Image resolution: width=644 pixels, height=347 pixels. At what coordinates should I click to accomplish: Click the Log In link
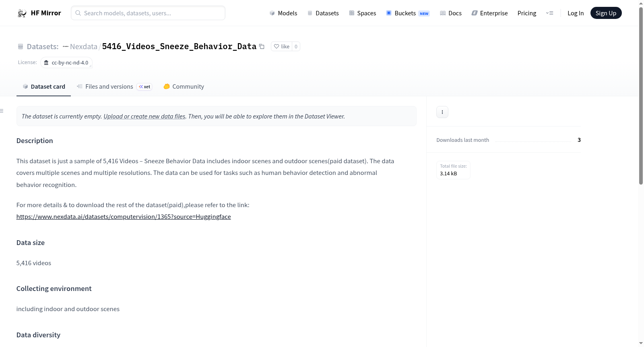tap(576, 13)
